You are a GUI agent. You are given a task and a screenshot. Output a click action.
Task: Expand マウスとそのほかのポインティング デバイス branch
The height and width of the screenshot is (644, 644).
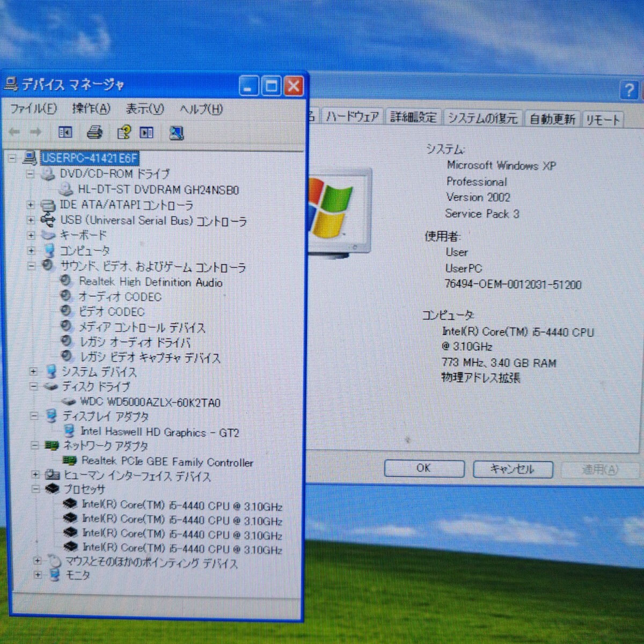click(x=37, y=561)
